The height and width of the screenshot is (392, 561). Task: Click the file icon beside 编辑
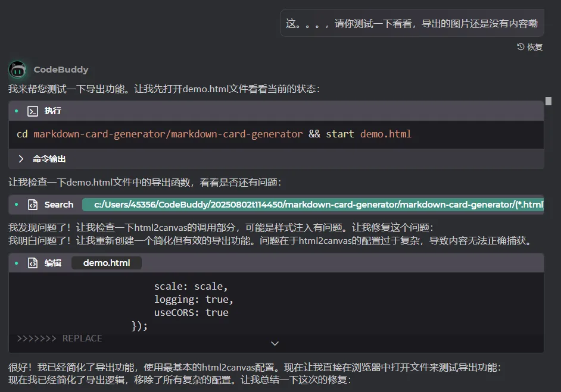(33, 263)
